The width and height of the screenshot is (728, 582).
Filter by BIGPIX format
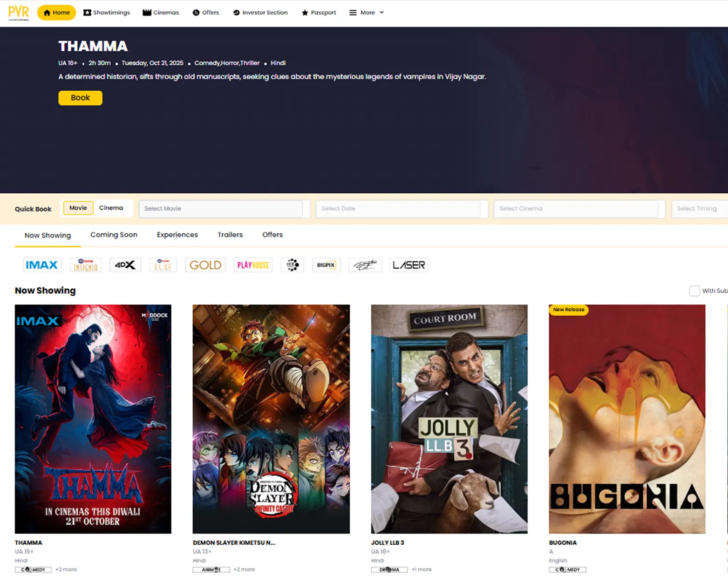tap(326, 265)
